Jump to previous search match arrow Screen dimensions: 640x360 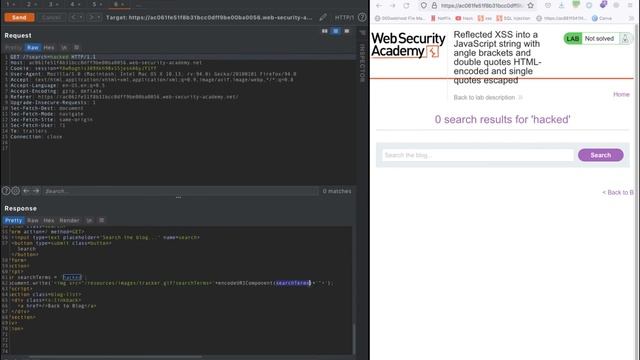[x=26, y=191]
